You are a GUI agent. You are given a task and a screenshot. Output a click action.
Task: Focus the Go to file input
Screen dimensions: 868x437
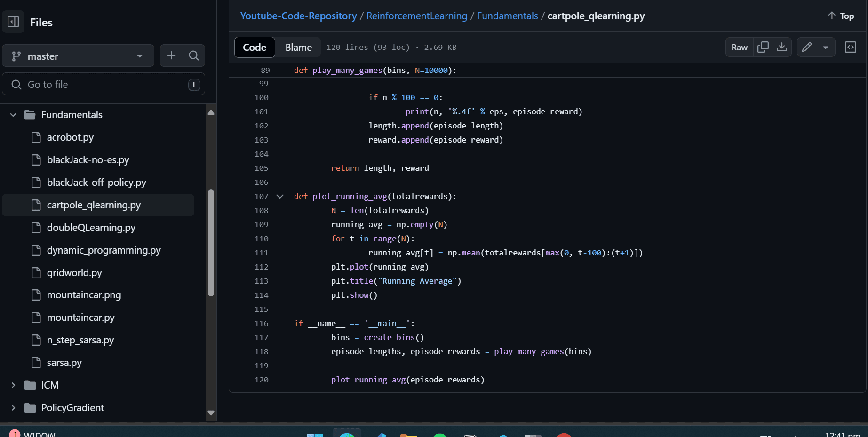pyautogui.click(x=104, y=85)
